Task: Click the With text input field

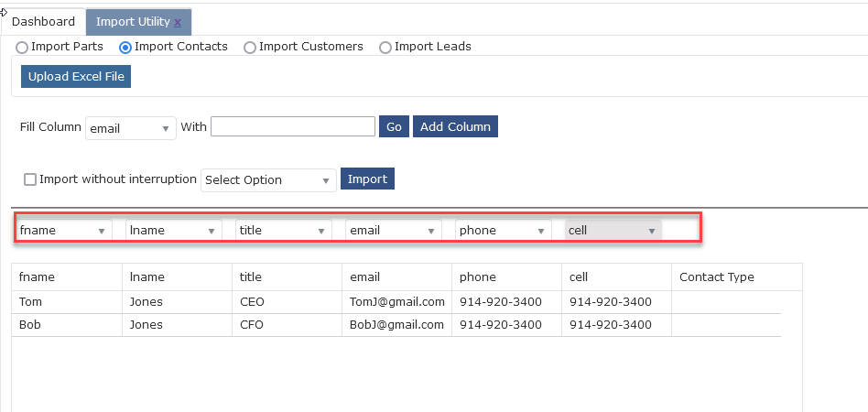Action: [293, 126]
